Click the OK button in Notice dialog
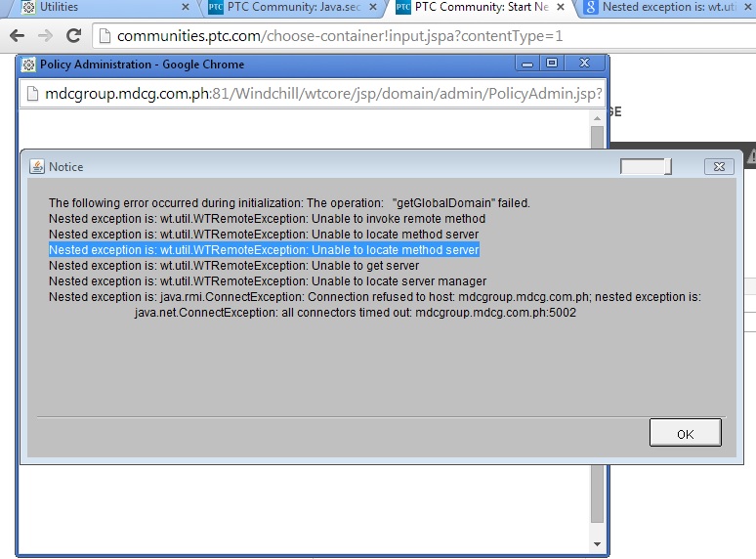The width and height of the screenshot is (756, 559). [x=685, y=433]
